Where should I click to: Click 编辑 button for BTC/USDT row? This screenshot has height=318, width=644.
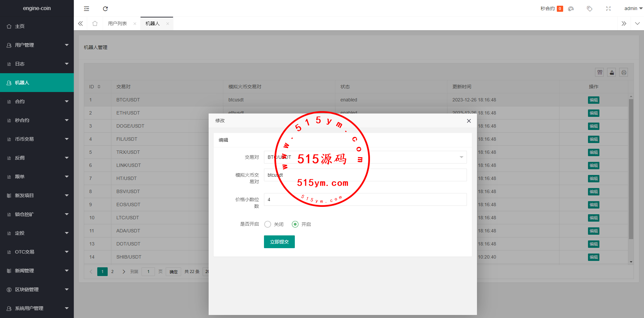click(593, 100)
